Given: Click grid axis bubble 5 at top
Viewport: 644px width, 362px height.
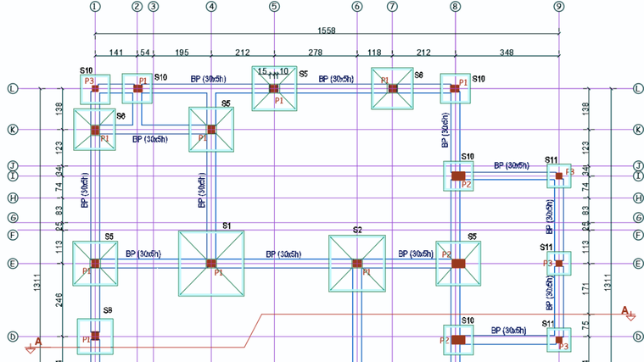Looking at the screenshot, I should click(274, 7).
